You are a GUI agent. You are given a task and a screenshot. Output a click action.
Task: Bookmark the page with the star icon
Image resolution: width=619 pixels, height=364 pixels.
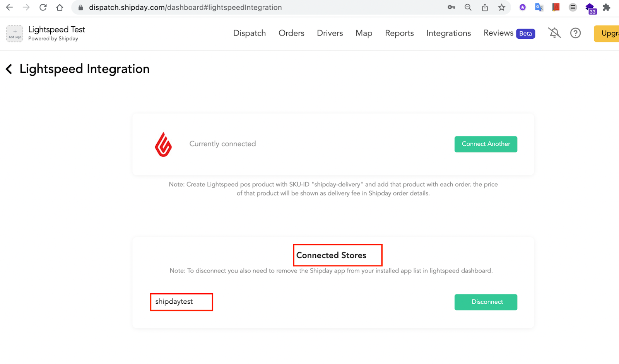(502, 7)
